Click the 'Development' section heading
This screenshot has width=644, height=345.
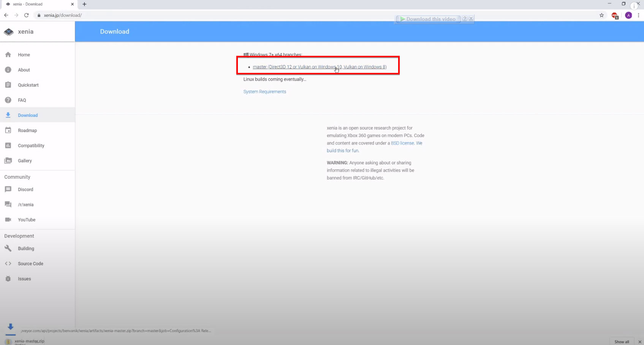pyautogui.click(x=19, y=236)
